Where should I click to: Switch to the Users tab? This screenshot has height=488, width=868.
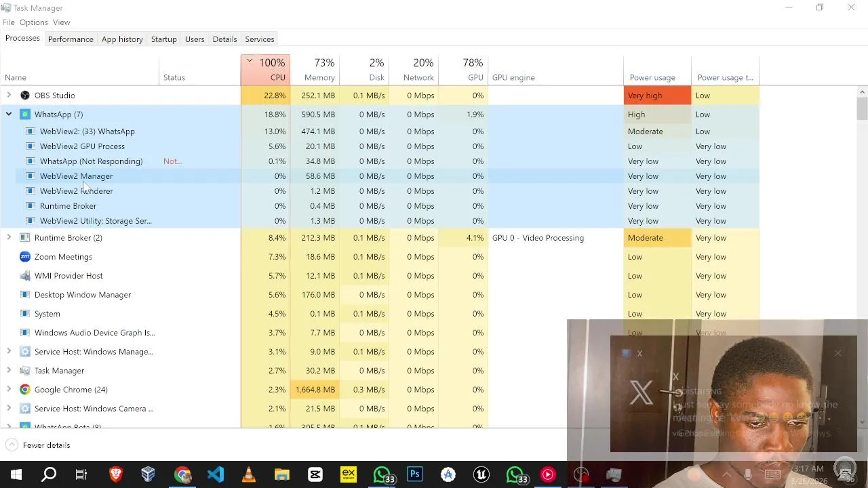click(x=195, y=39)
